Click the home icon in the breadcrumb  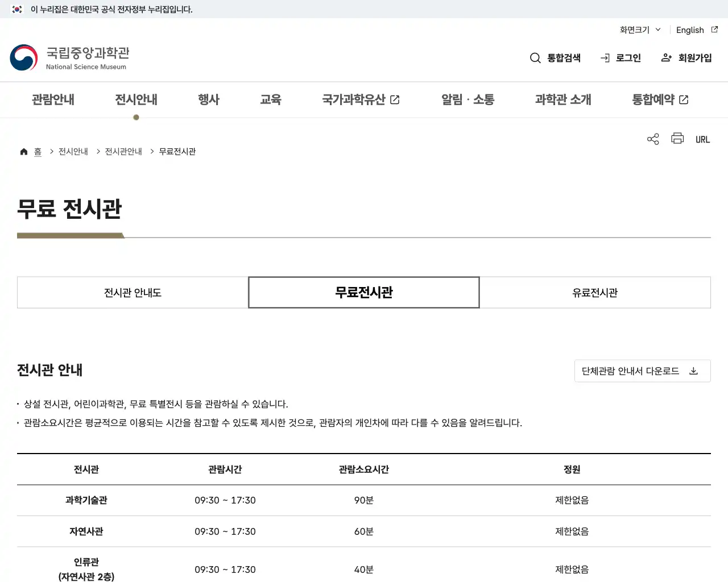24,151
